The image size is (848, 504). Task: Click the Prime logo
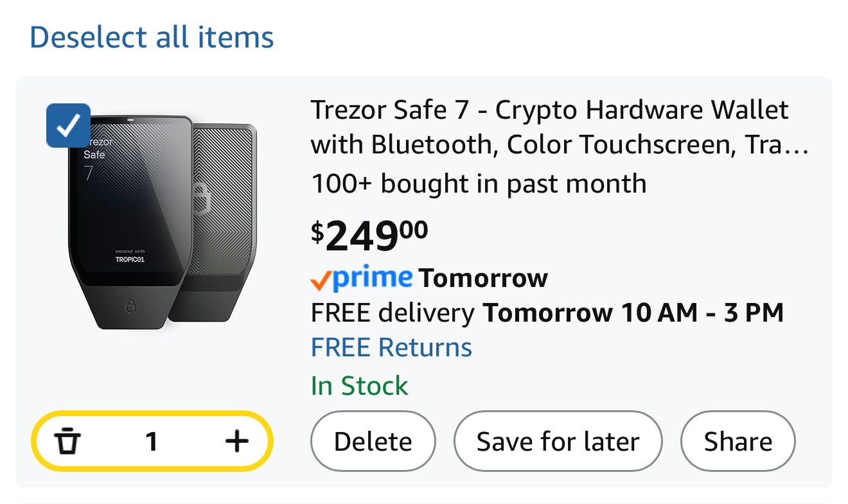pos(373,278)
